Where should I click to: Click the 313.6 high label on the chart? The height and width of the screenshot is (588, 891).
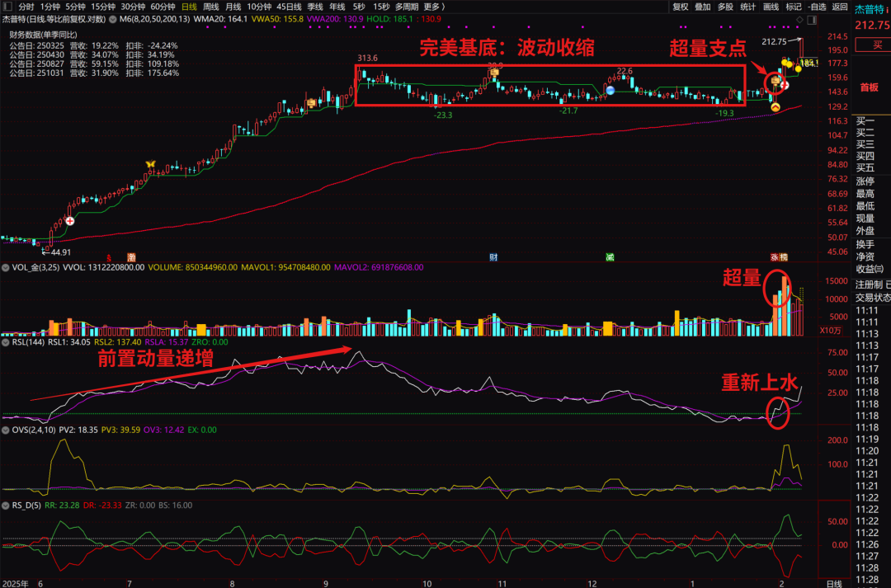point(367,58)
